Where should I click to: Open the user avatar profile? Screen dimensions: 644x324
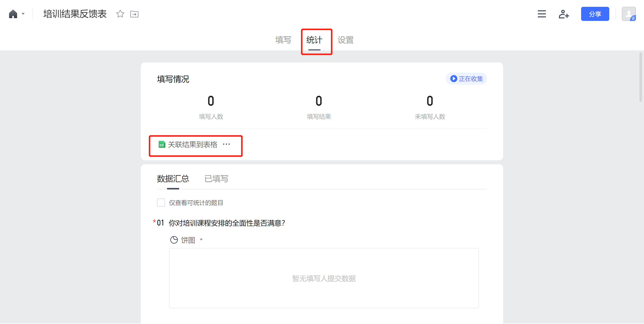tap(628, 14)
